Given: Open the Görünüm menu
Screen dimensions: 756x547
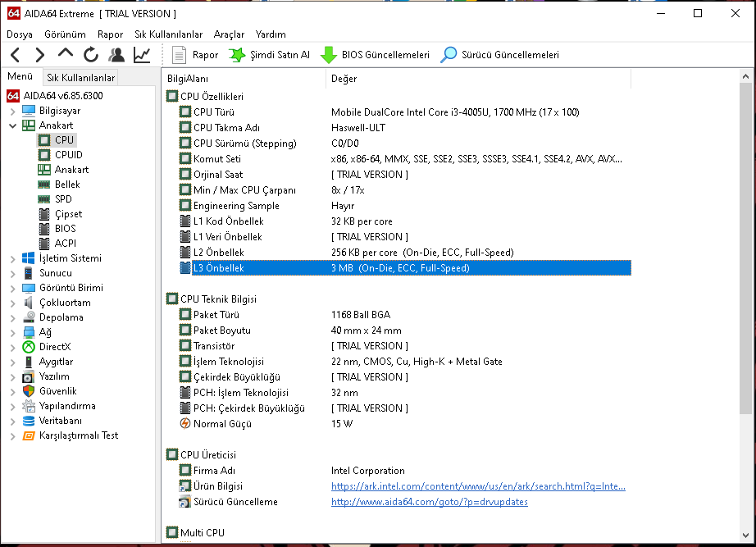Looking at the screenshot, I should 65,34.
